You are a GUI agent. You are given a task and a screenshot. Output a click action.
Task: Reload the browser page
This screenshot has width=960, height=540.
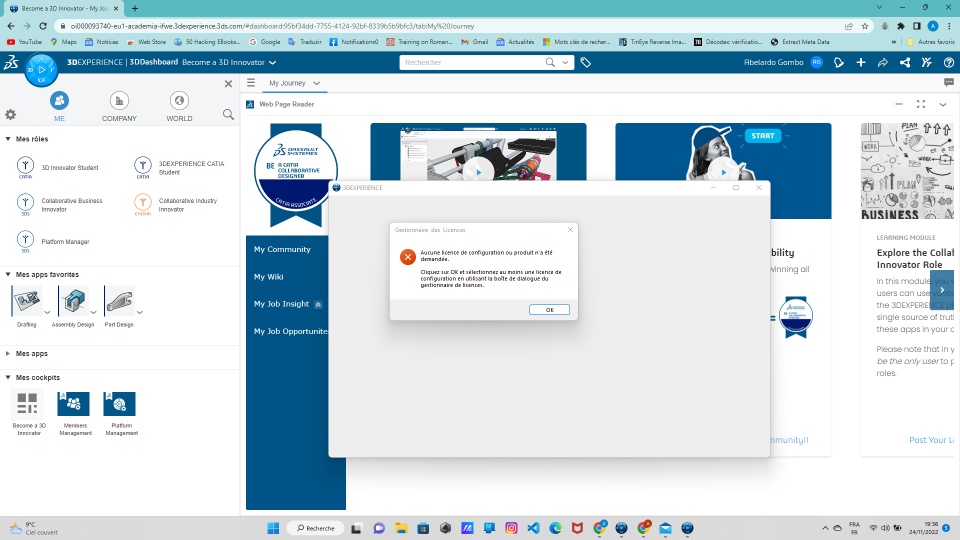point(43,26)
